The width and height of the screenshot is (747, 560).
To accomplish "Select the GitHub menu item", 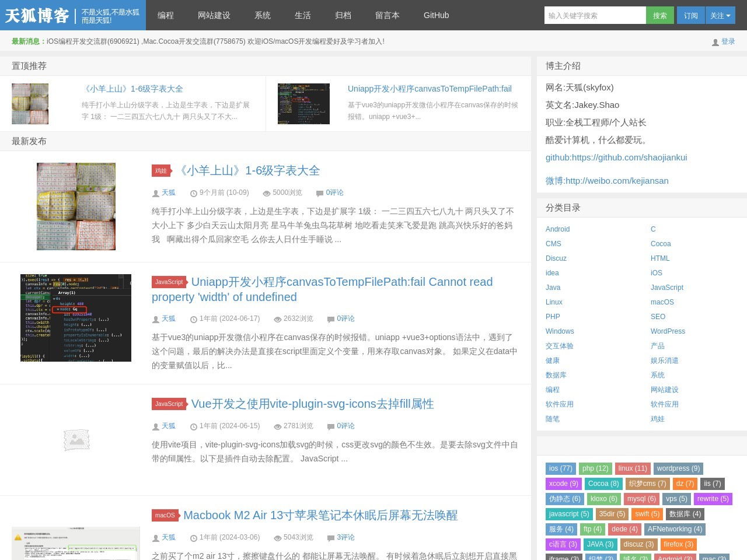I will (x=437, y=15).
